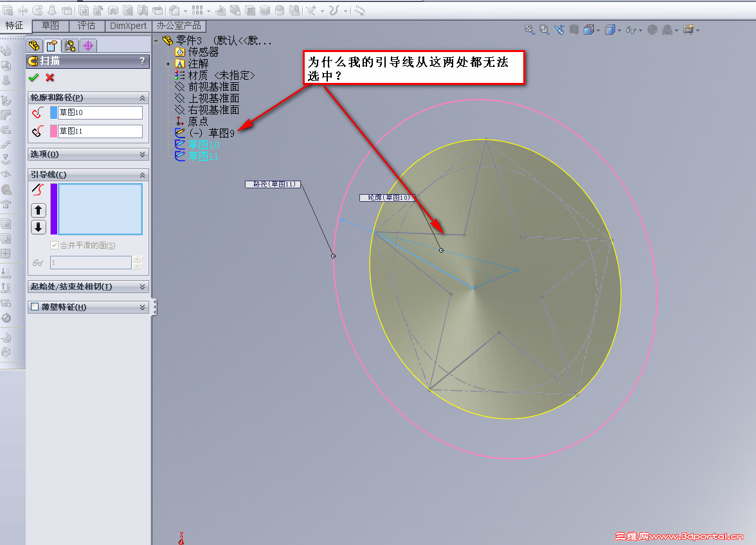Screen dimensions: 756x545
Task: Expand start/end tangency section
Action: click(142, 287)
